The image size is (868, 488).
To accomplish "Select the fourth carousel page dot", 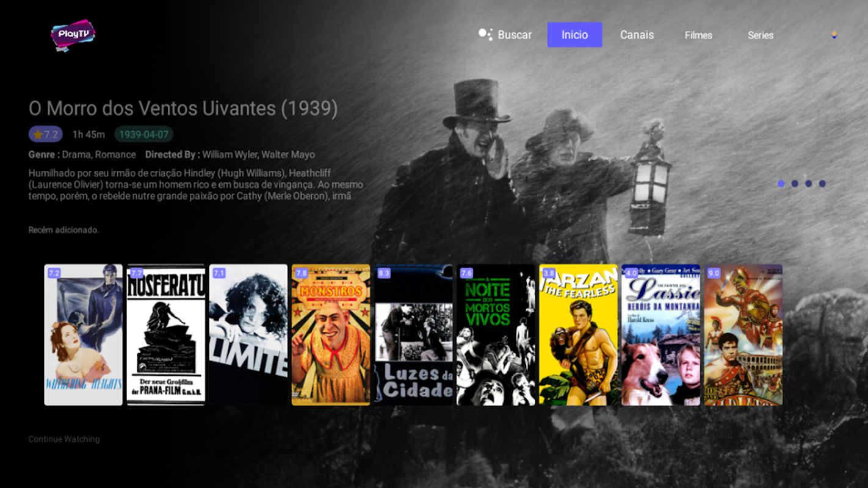I will 822,184.
